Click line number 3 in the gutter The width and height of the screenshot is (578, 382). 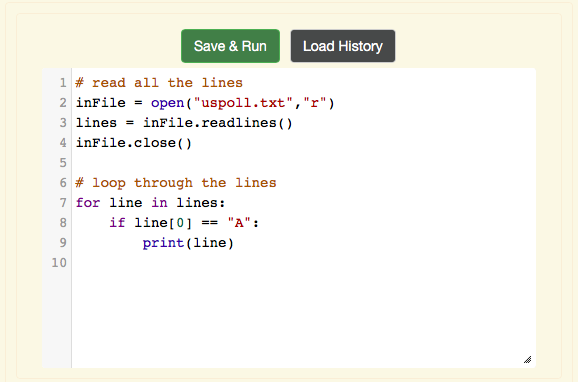pyautogui.click(x=63, y=123)
